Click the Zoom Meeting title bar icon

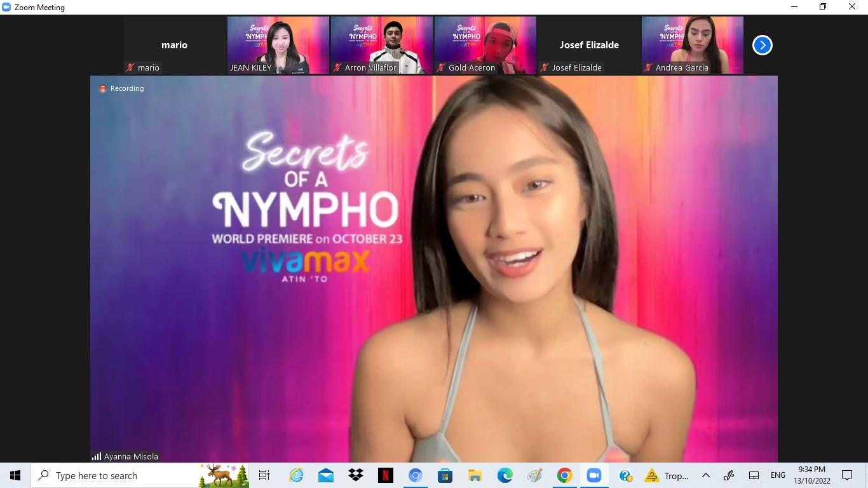[x=6, y=7]
